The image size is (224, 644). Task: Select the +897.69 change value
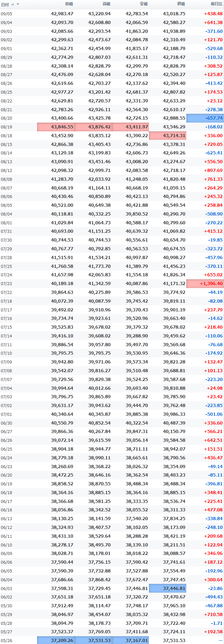[x=213, y=171]
